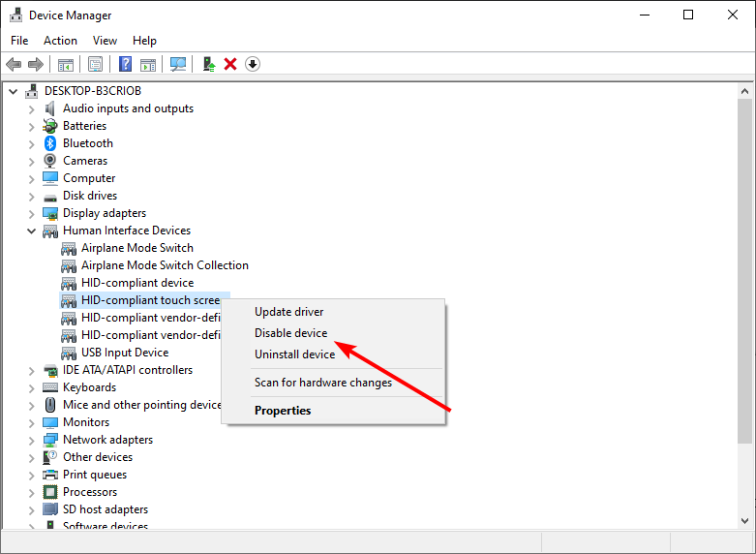Open the View menu
Screen dimensions: 756x554
point(105,41)
